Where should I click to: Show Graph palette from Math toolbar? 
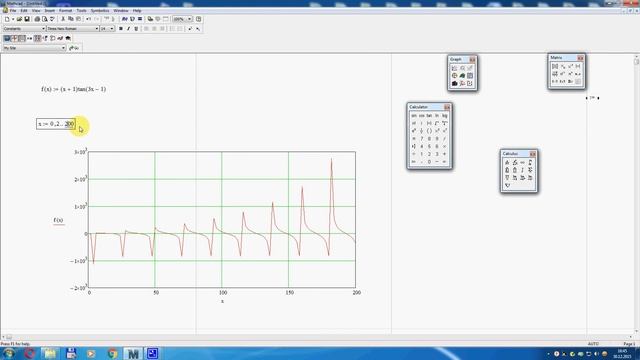tap(15, 38)
